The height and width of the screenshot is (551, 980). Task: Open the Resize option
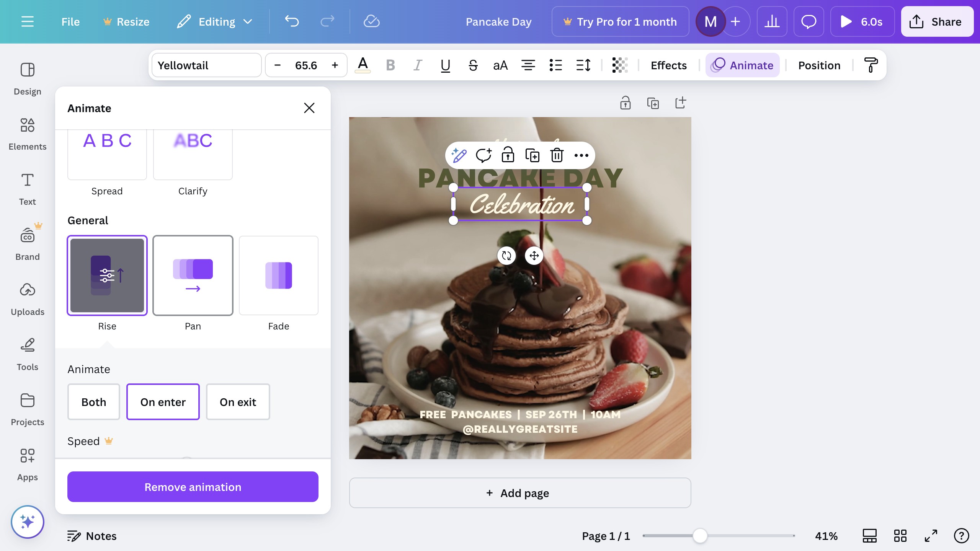(126, 22)
